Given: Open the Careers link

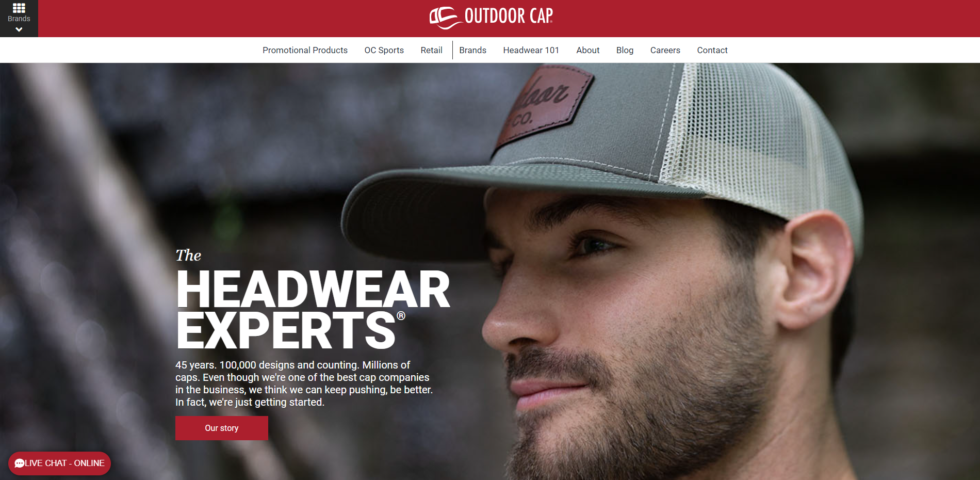Looking at the screenshot, I should pyautogui.click(x=665, y=50).
